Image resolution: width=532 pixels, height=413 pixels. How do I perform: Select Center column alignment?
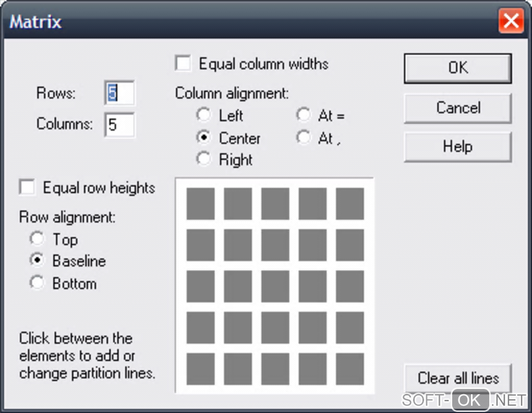click(x=203, y=137)
